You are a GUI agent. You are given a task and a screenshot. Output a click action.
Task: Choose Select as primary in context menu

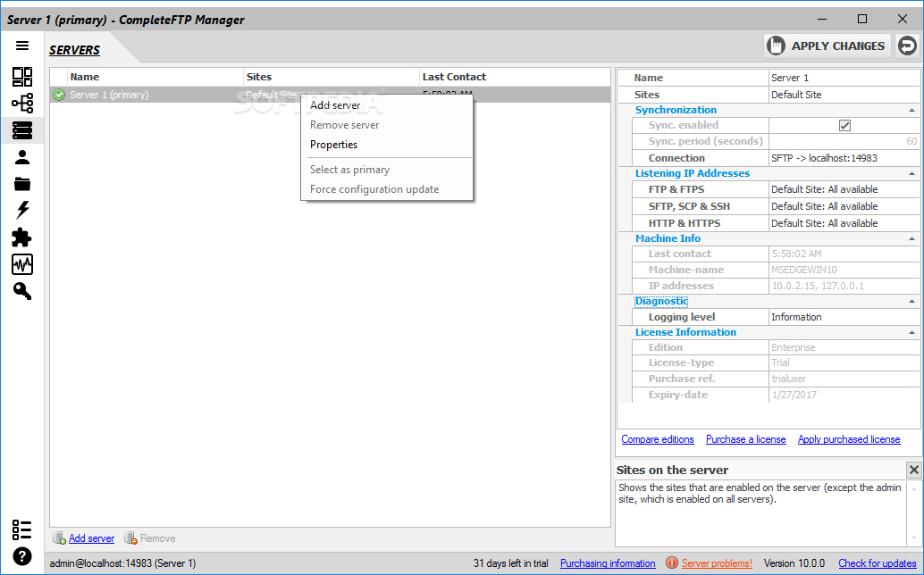[x=387, y=170]
